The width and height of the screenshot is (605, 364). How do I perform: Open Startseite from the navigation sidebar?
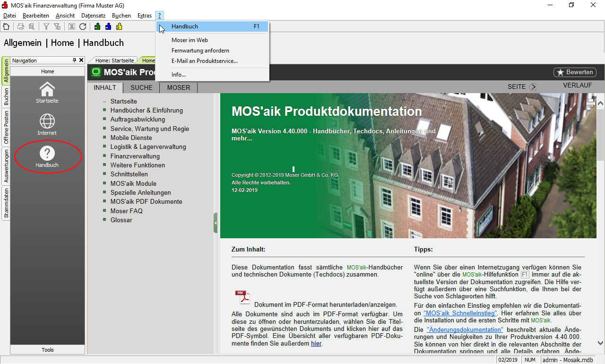pyautogui.click(x=47, y=92)
